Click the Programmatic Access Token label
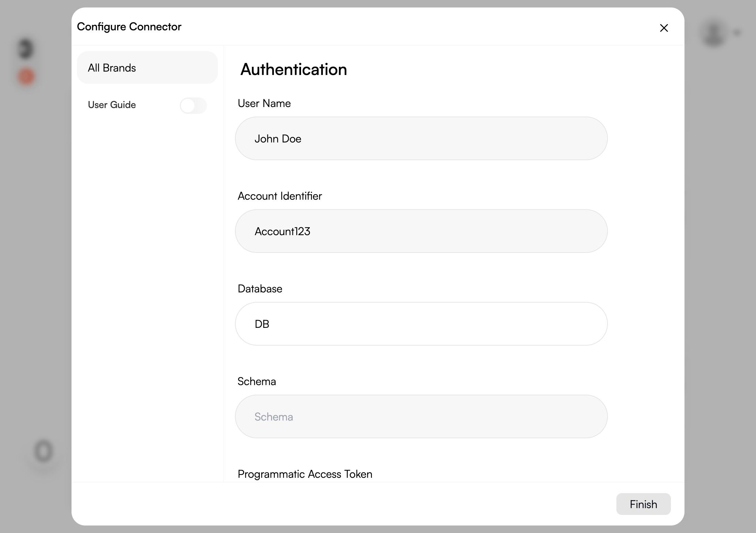 click(x=305, y=474)
